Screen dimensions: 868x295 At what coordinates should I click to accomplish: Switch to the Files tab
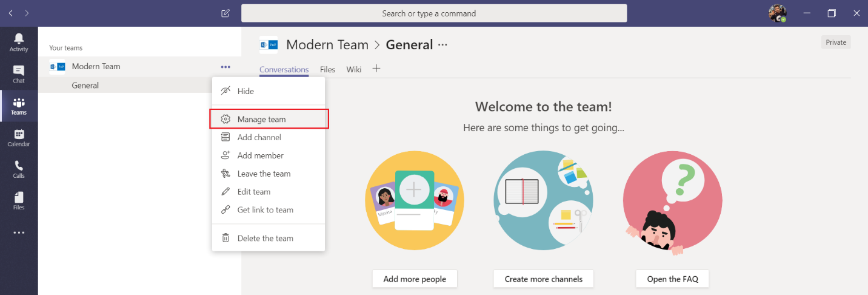[x=327, y=70]
